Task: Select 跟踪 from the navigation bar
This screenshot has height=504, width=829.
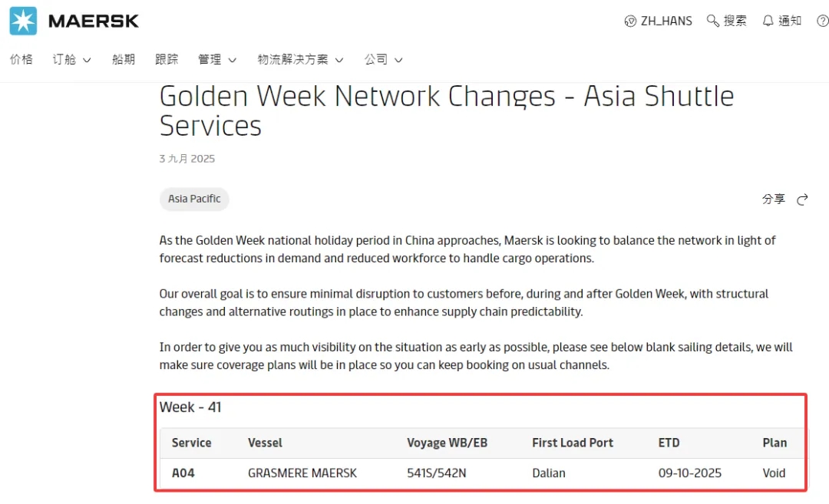Action: (167, 59)
